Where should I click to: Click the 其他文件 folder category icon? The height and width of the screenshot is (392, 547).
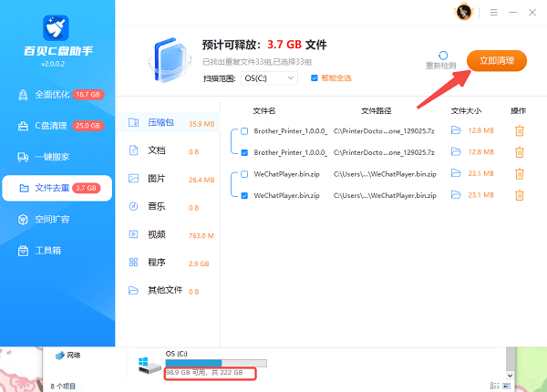point(133,290)
